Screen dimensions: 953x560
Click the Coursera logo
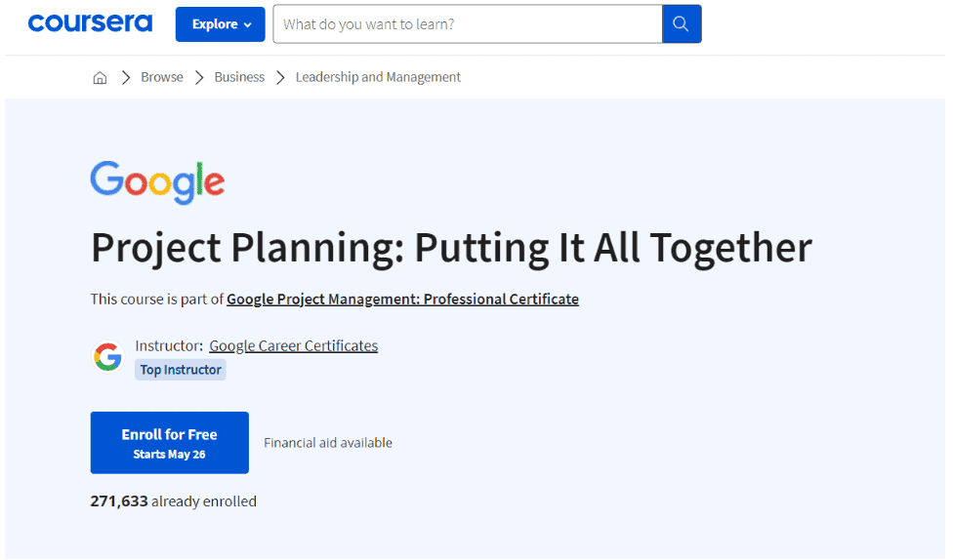point(90,23)
